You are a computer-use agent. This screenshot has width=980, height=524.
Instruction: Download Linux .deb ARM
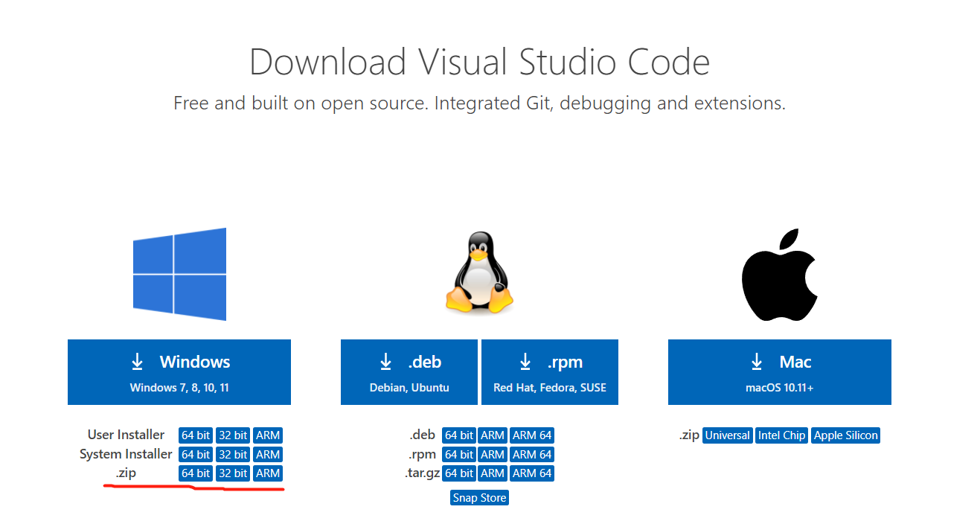pyautogui.click(x=493, y=435)
